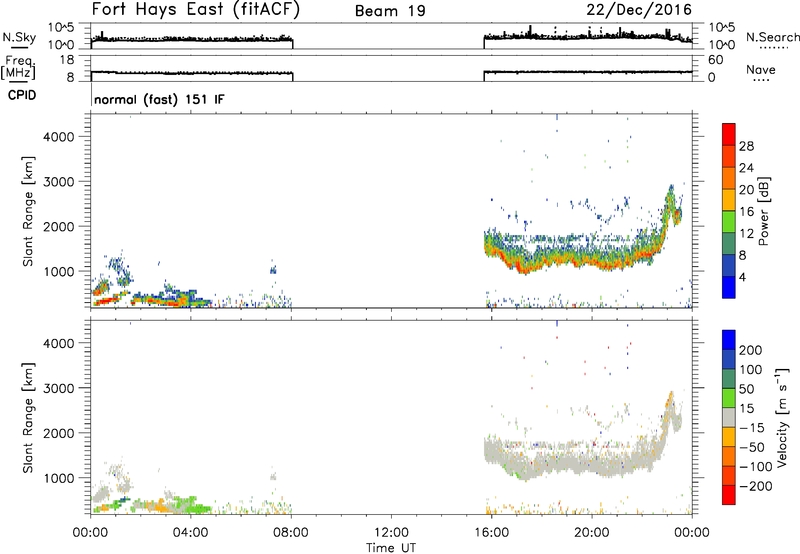Click the velocity scatter patch near 04:00
Image resolution: width=800 pixels, height=554 pixels.
click(x=194, y=506)
